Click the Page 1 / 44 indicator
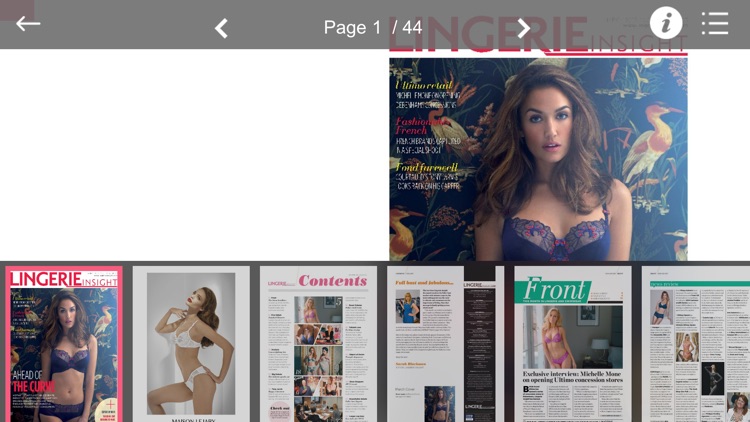Screen dimensions: 750x422 [x=373, y=27]
